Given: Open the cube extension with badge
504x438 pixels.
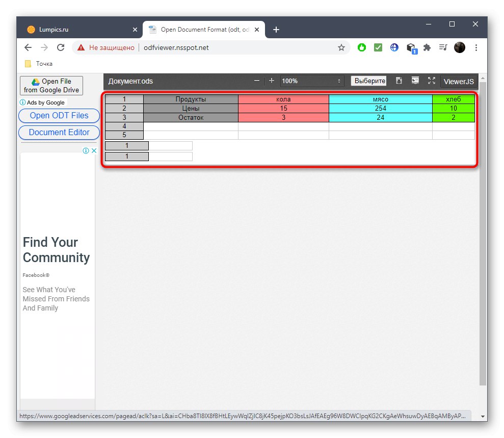Looking at the screenshot, I should tap(411, 48).
